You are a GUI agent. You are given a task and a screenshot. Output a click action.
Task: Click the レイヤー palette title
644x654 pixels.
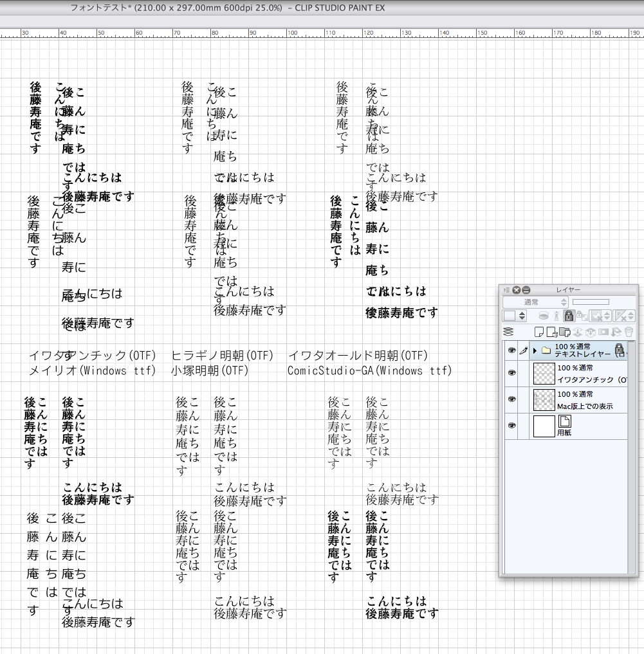tap(568, 290)
